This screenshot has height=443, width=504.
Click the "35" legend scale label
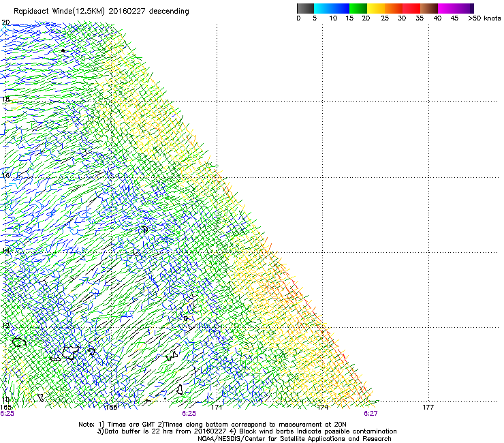[x=420, y=18]
